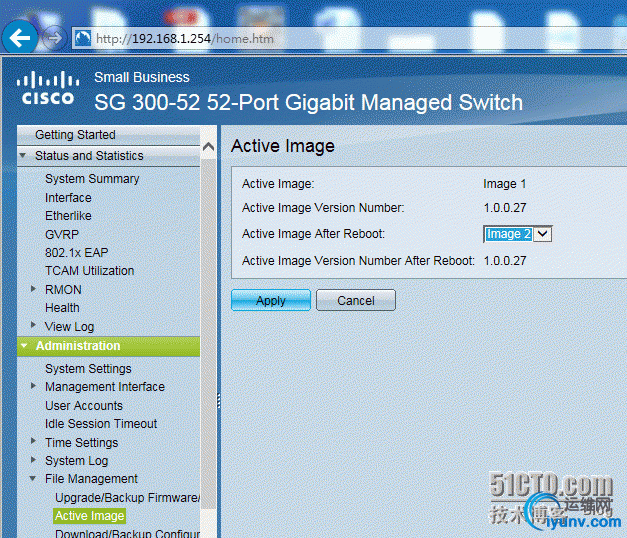Screen dimensions: 627x538
Task: Expand the System Log node arrow
Action: pos(34,460)
